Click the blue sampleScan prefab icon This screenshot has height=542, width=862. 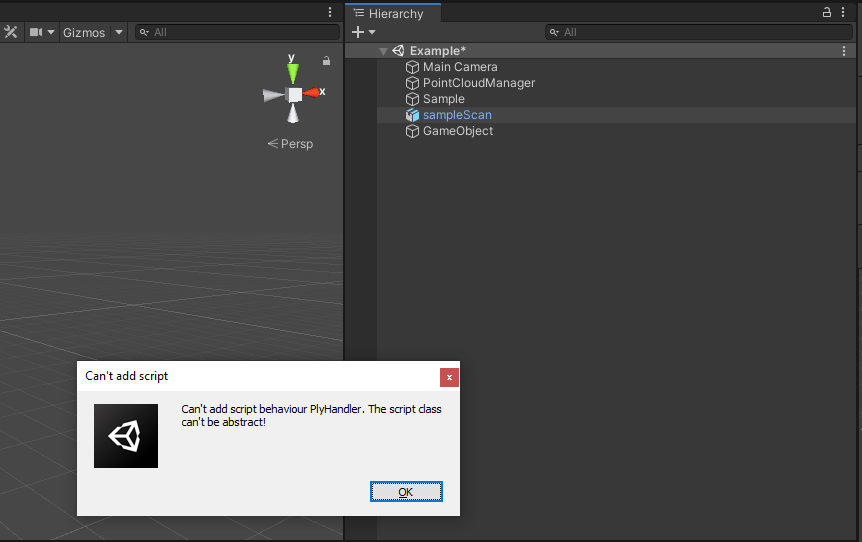(412, 115)
